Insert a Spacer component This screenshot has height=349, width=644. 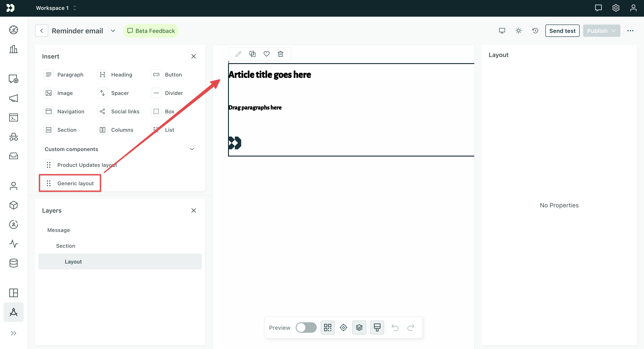pyautogui.click(x=120, y=93)
